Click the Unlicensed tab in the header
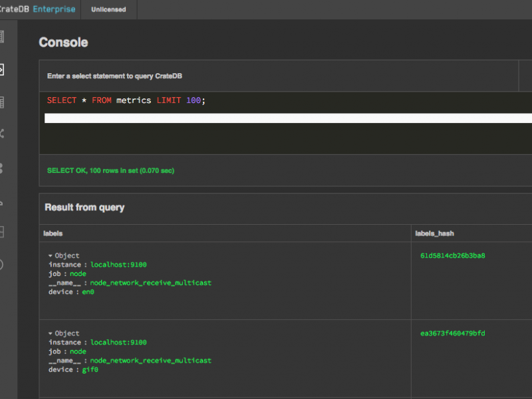532x399 pixels. (108, 9)
